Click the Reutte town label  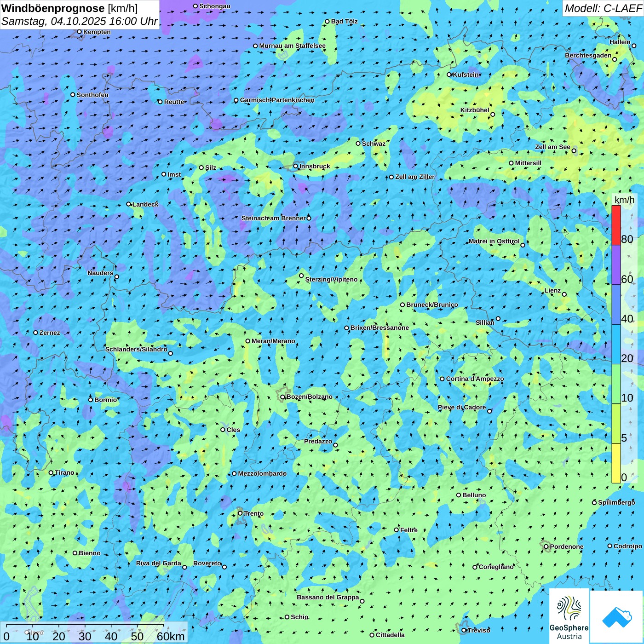point(174,102)
